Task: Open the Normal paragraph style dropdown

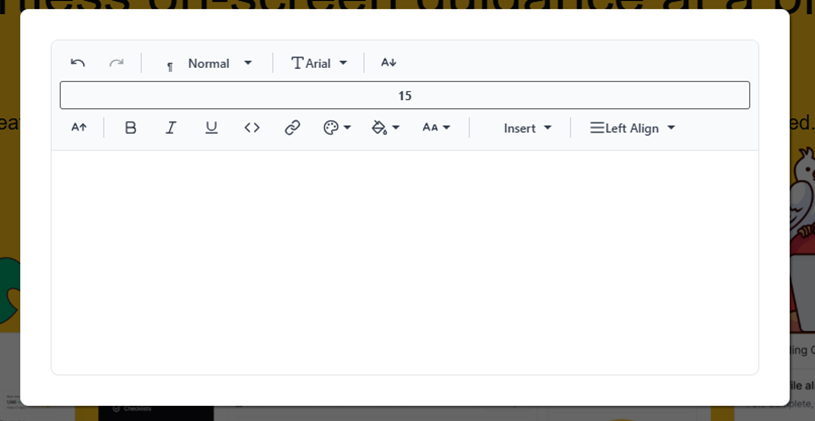Action: pyautogui.click(x=207, y=63)
